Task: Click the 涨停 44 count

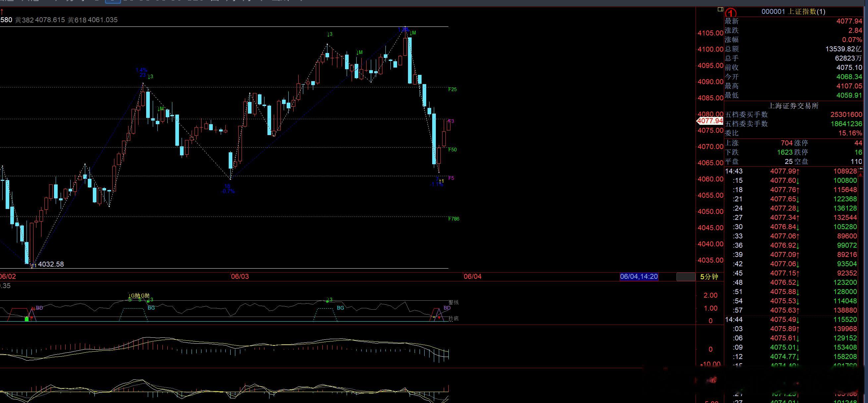Action: (x=828, y=143)
